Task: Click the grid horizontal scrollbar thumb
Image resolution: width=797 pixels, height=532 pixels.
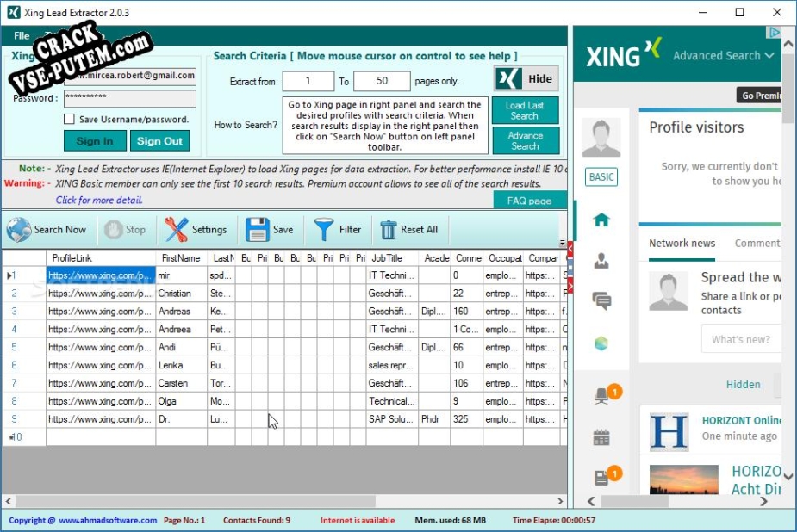Action: 196,502
